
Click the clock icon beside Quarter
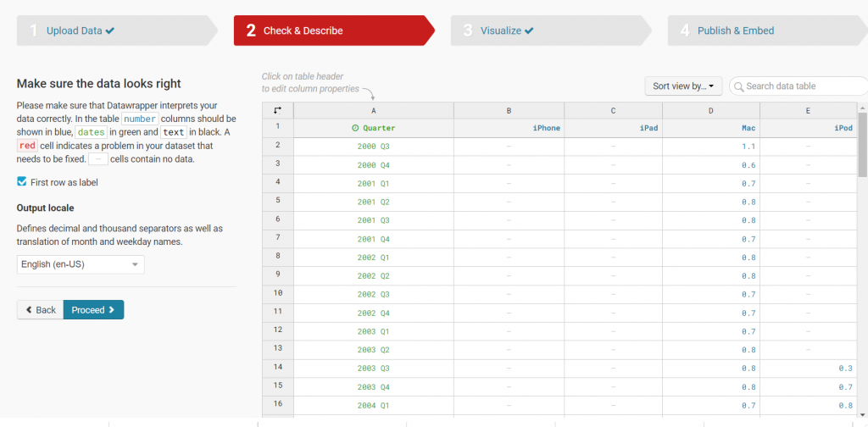355,128
